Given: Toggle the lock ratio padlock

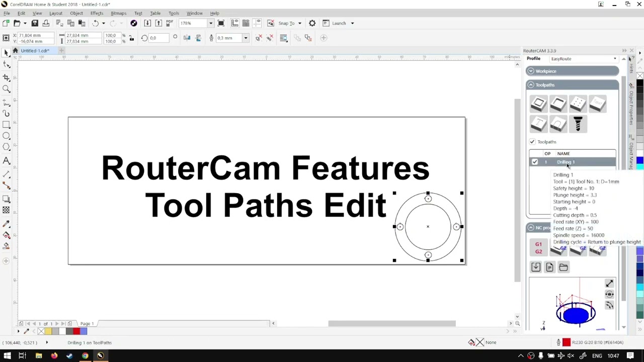Looking at the screenshot, I should pyautogui.click(x=131, y=38).
